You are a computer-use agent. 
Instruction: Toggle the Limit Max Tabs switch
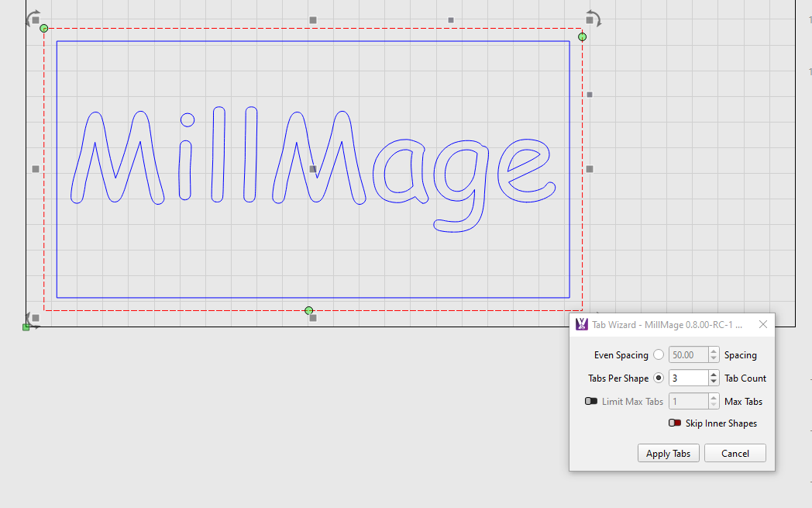591,401
